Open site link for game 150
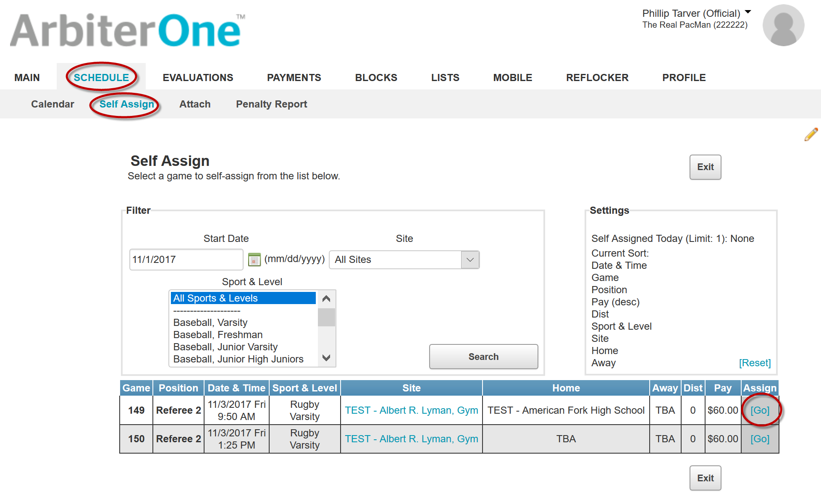The image size is (821, 504). click(x=411, y=439)
